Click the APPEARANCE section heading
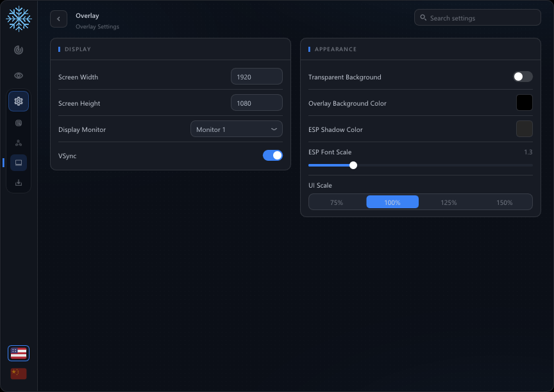The image size is (554, 392). [x=335, y=49]
